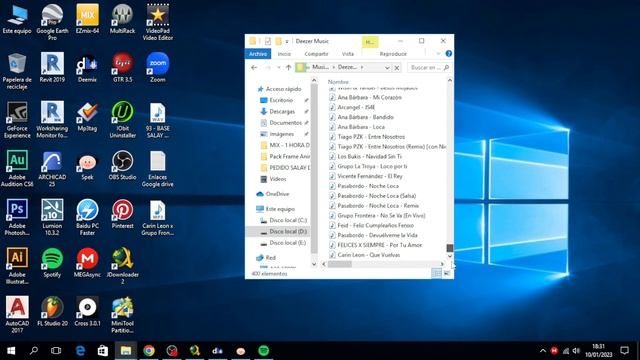Open Google Chrome from the taskbar
The image size is (640, 360).
(149, 351)
